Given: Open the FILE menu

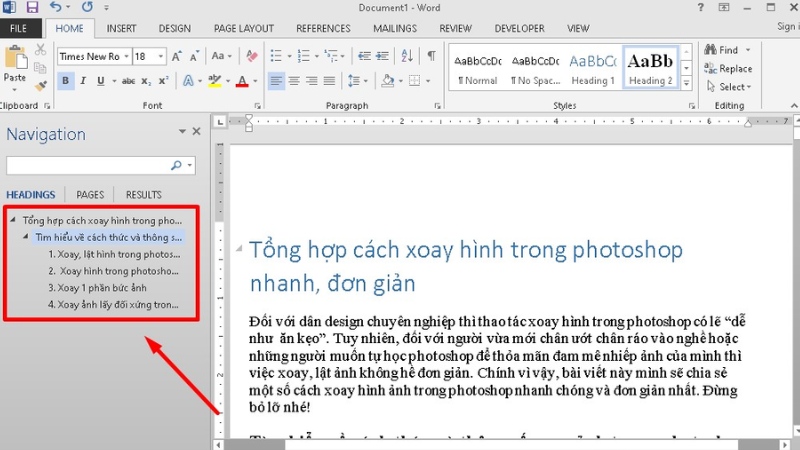Looking at the screenshot, I should point(18,29).
